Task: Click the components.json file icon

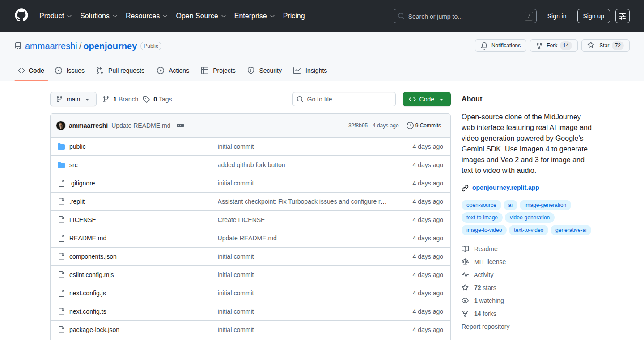Action: 61,256
